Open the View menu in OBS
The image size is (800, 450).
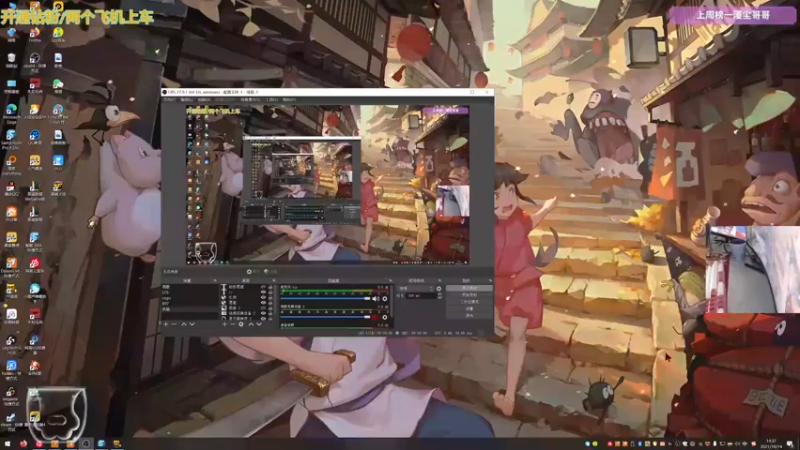coord(204,99)
